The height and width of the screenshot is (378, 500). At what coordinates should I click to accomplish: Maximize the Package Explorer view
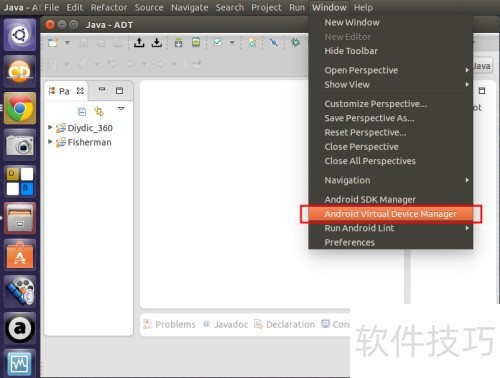click(119, 91)
